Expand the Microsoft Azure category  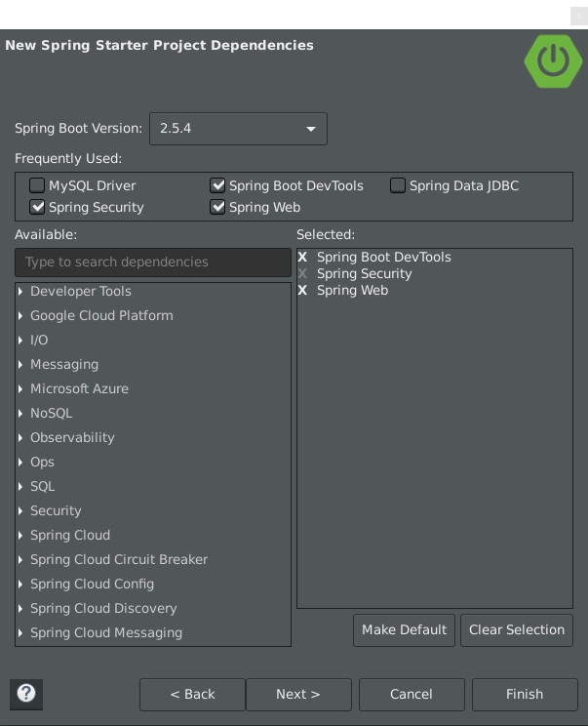coord(20,389)
